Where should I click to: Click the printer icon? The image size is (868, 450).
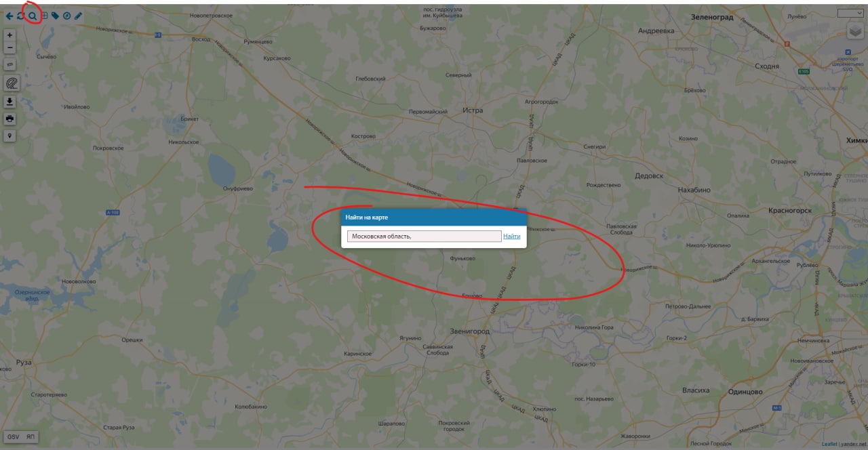coord(10,119)
